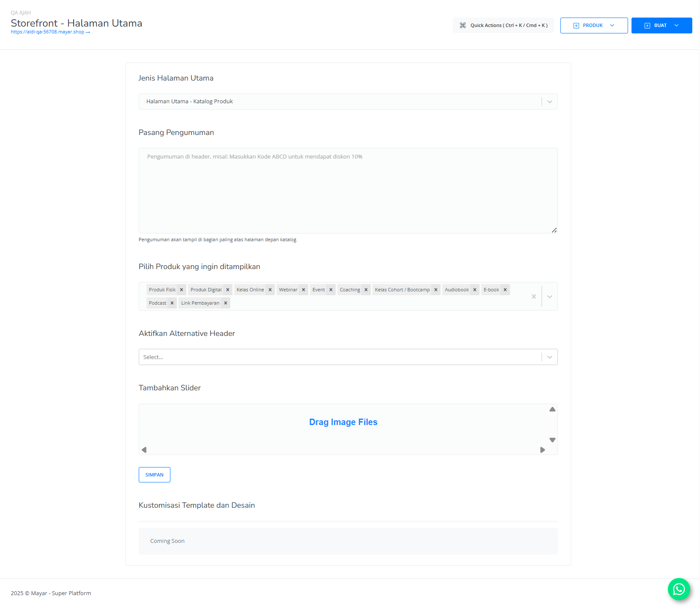Remove the Produk Fisik tag
Screen dimensions: 700x608
click(182, 290)
